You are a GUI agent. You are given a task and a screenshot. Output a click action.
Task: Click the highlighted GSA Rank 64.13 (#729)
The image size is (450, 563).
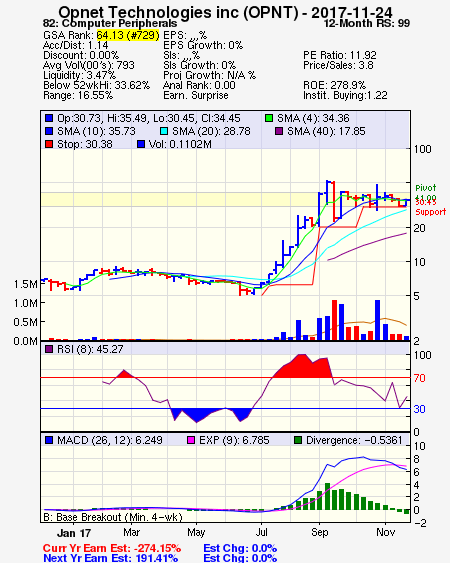click(128, 35)
